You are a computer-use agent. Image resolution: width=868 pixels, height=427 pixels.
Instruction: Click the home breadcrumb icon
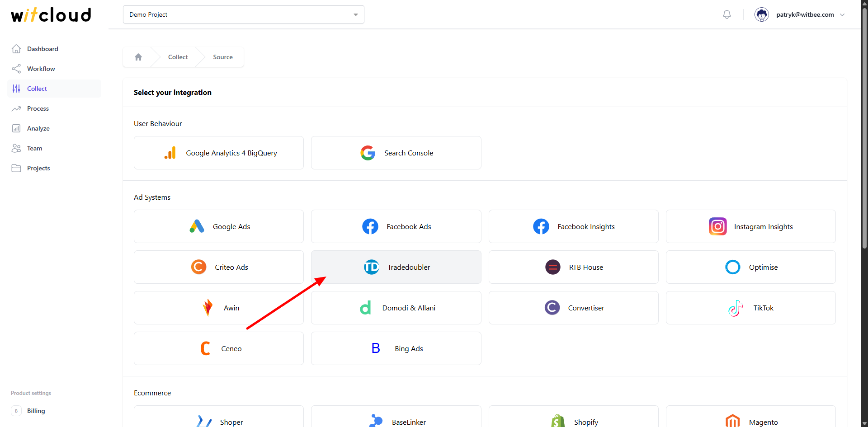138,57
